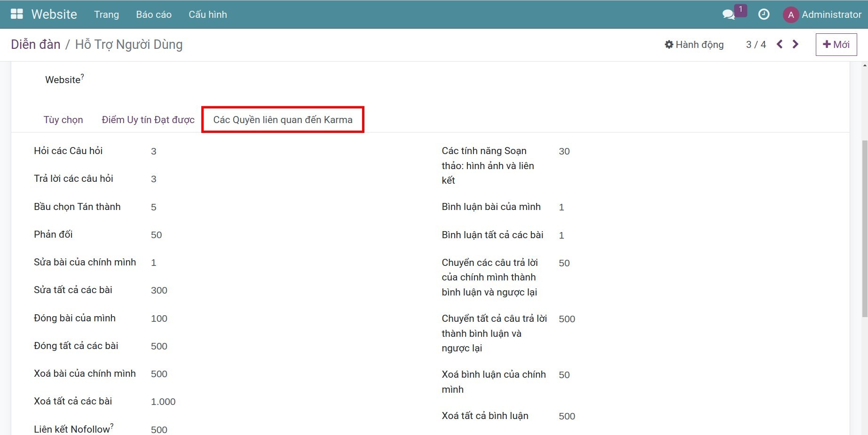
Task: Open the Trang menu
Action: point(106,15)
